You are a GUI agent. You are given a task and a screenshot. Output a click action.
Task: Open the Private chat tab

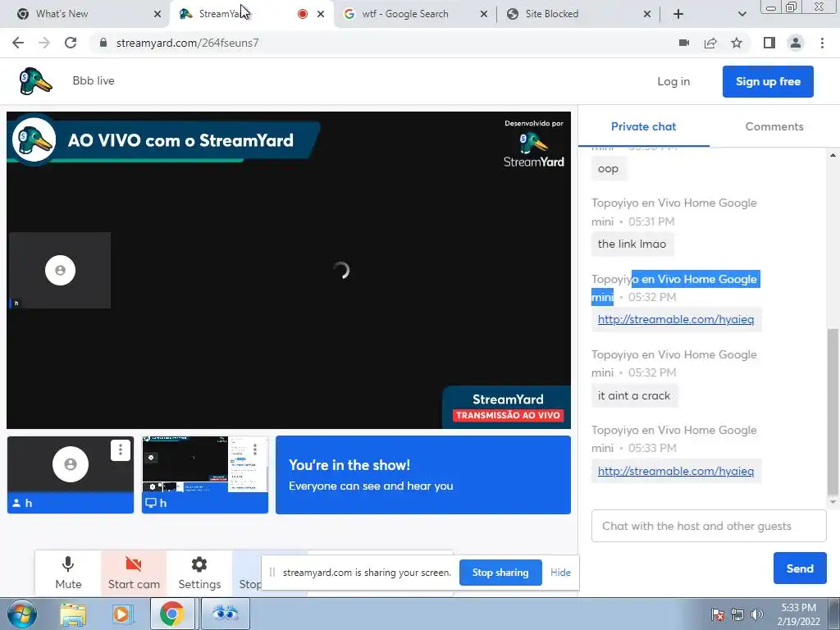(643, 126)
